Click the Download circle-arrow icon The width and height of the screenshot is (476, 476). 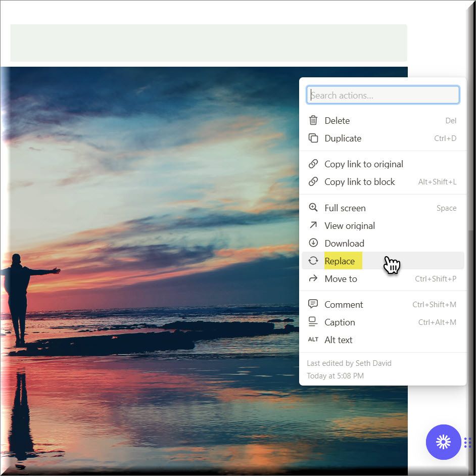(x=313, y=243)
